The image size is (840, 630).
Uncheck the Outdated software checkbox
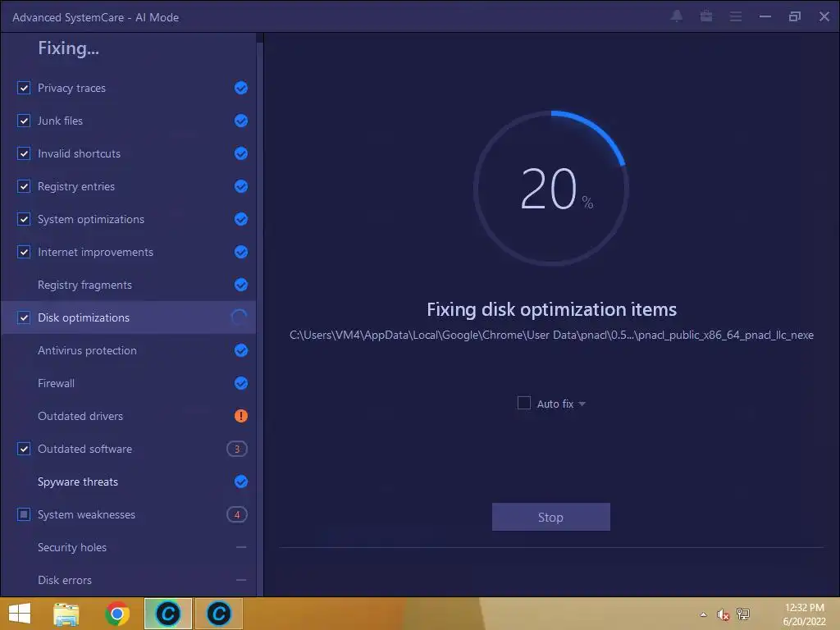(24, 449)
